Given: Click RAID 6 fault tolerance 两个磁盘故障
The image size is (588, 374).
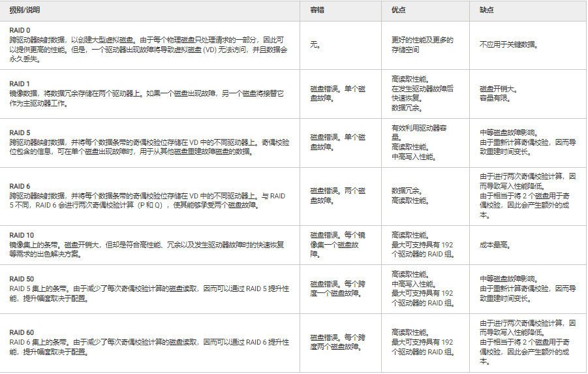Looking at the screenshot, I should pos(337,196).
